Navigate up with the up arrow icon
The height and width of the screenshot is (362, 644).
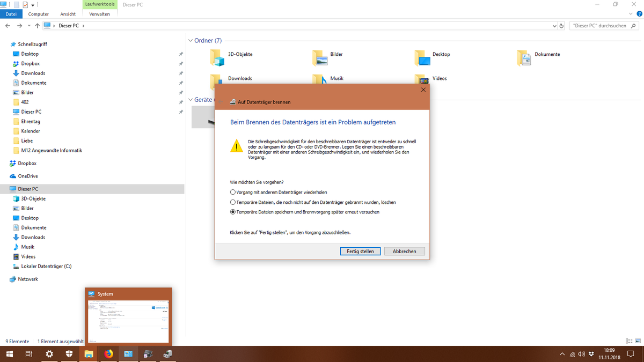[x=37, y=26]
